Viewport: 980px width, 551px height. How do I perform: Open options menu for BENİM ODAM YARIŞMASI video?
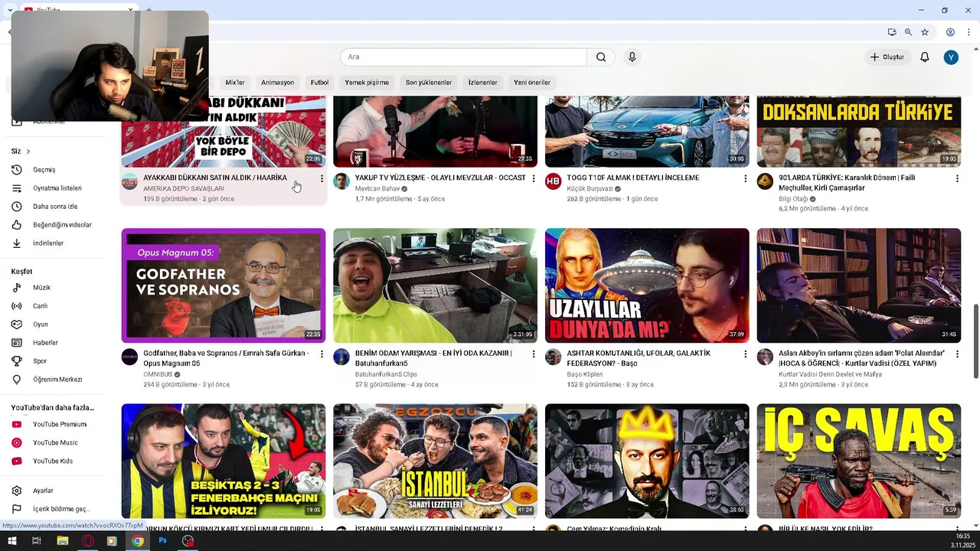click(534, 354)
